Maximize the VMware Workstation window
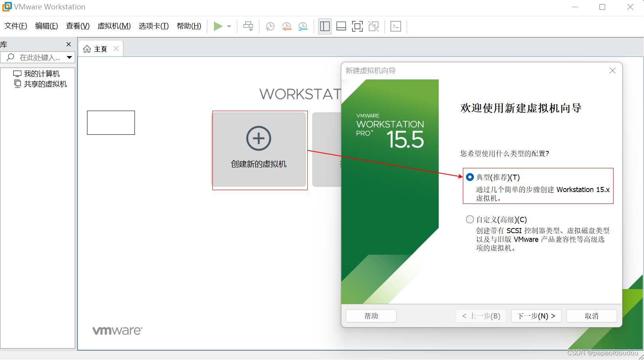The width and height of the screenshot is (644, 360). click(x=602, y=7)
